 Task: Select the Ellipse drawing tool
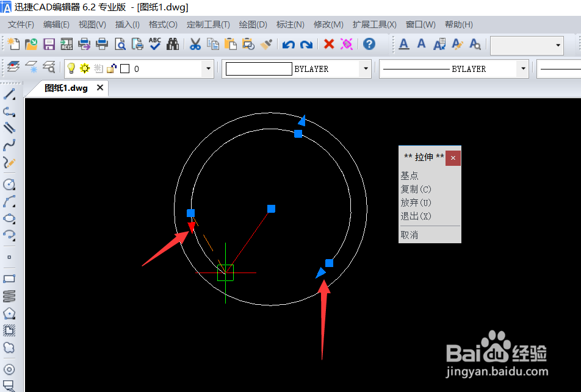click(9, 218)
